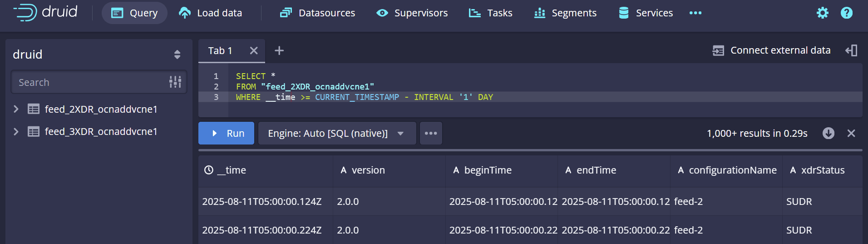The height and width of the screenshot is (244, 868).
Task: Collapse panel with the top-right collapse icon
Action: (851, 50)
